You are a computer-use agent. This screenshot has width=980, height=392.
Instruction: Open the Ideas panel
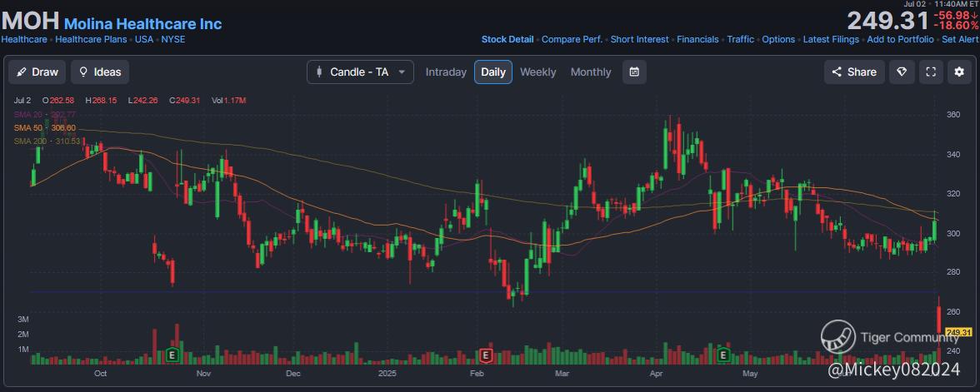click(x=100, y=72)
